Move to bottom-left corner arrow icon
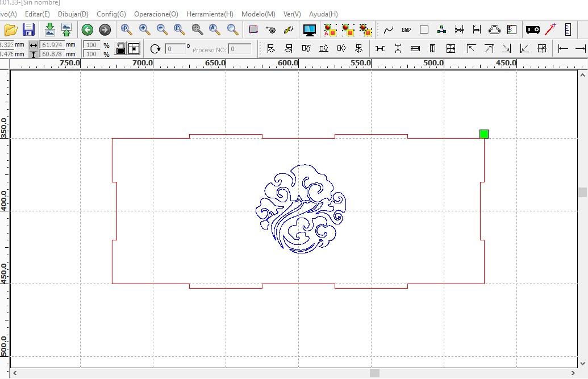This screenshot has height=379, width=588. [524, 48]
